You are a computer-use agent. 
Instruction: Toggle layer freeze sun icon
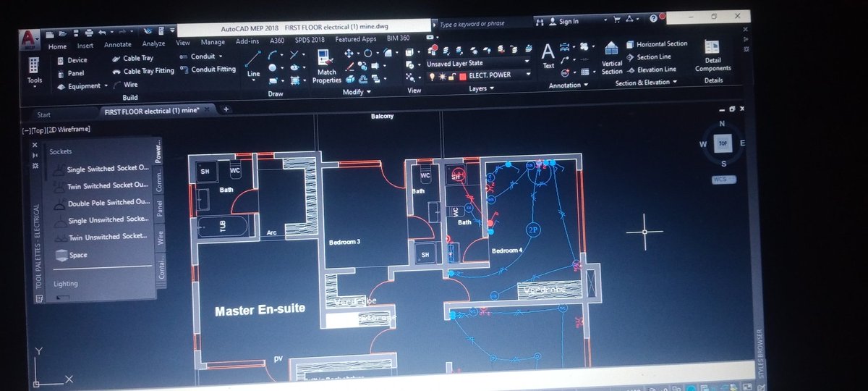coord(441,76)
